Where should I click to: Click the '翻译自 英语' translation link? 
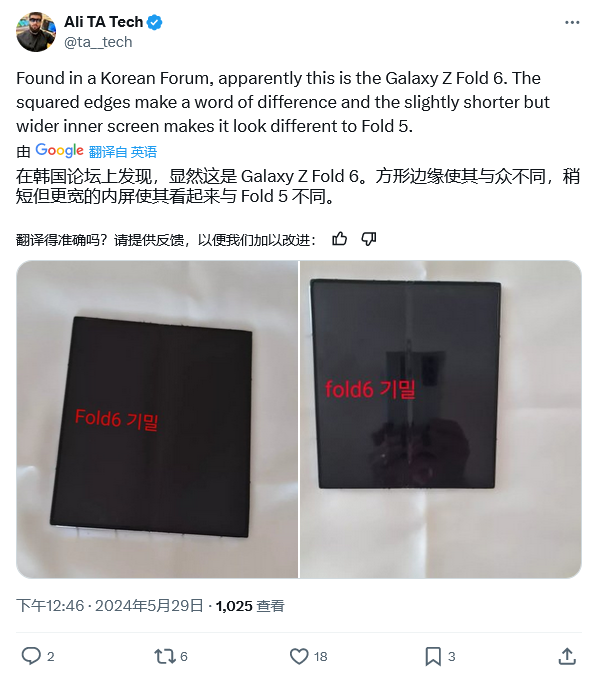[123, 152]
